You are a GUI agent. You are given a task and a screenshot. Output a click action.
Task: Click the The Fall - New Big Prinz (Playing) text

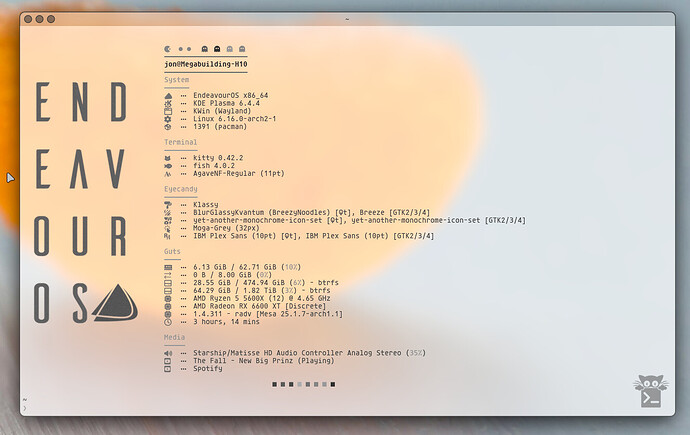click(264, 361)
